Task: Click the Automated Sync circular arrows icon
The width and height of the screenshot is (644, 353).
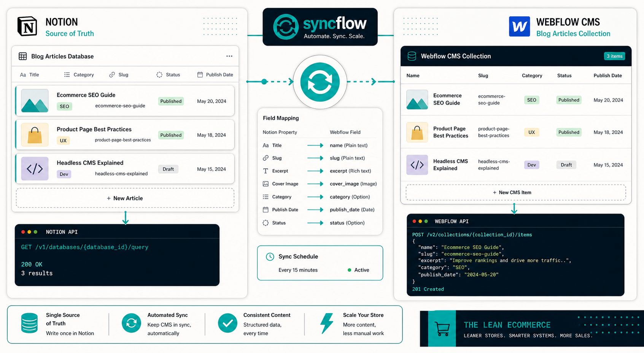Action: pos(131,323)
